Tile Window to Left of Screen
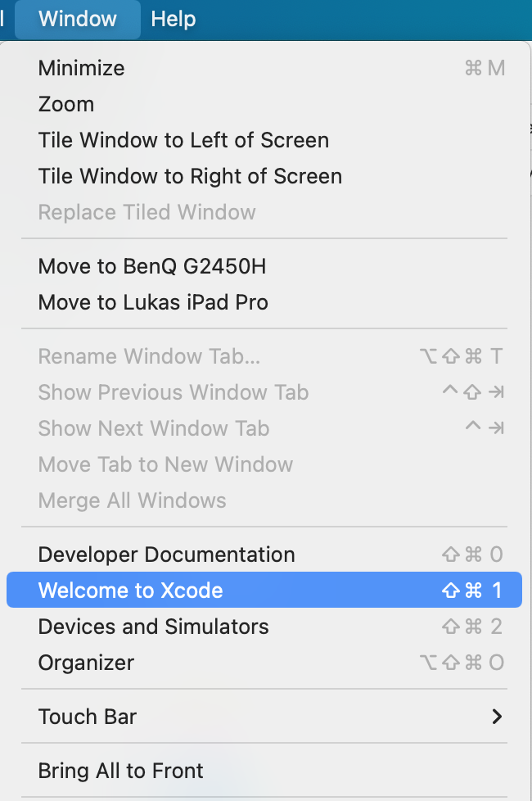Screen dimensions: 532x801 [183, 140]
